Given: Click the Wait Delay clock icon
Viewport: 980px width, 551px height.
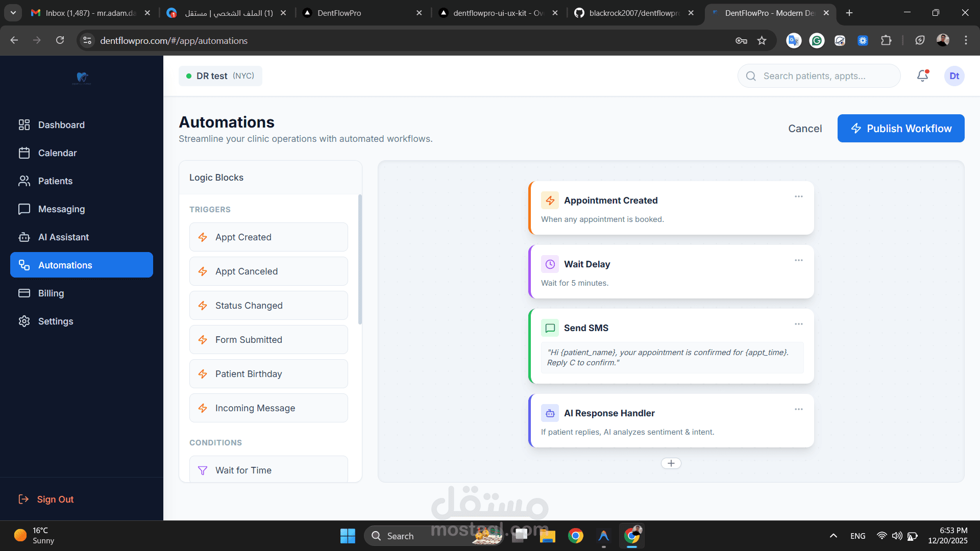Looking at the screenshot, I should [x=550, y=264].
